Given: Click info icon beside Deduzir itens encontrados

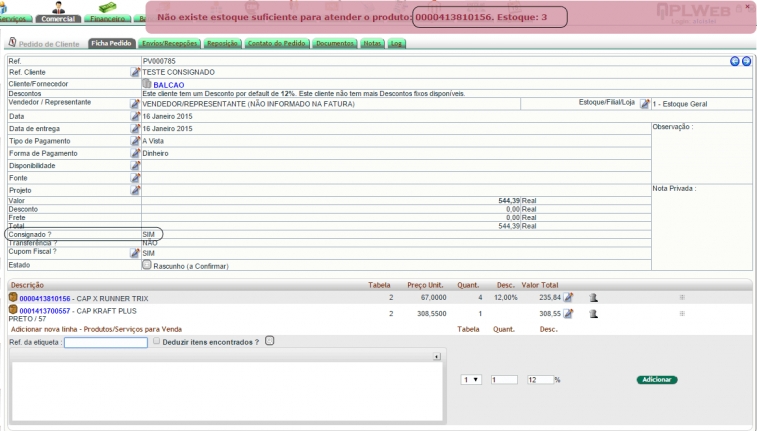Looking at the screenshot, I should point(269,341).
